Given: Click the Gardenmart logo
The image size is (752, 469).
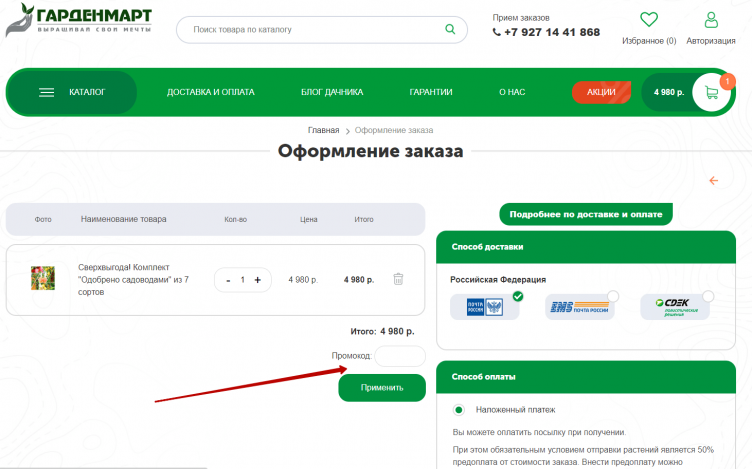Looking at the screenshot, I should (x=79, y=20).
